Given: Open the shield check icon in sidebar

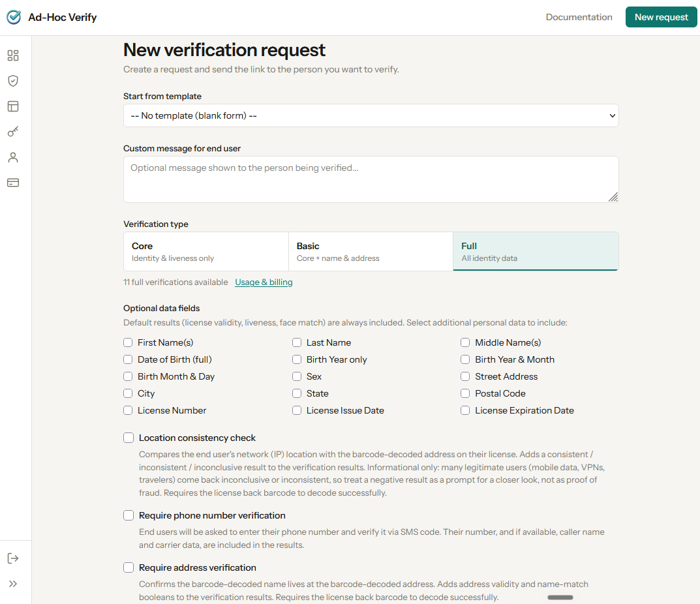Looking at the screenshot, I should tap(13, 81).
